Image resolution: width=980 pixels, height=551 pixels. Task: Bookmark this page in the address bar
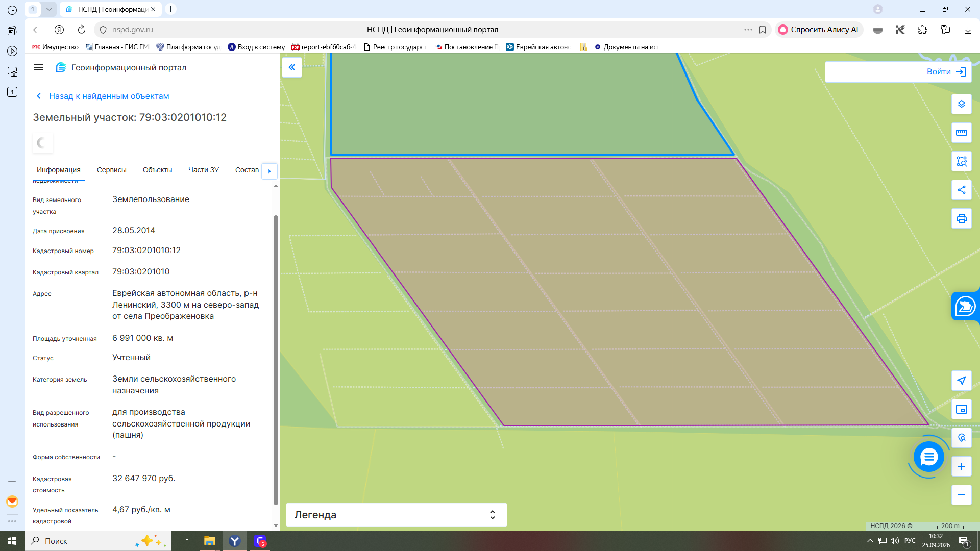(763, 30)
